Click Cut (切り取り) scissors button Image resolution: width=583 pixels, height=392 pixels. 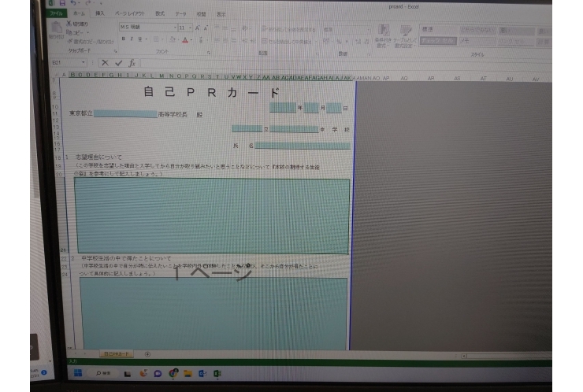pyautogui.click(x=77, y=24)
